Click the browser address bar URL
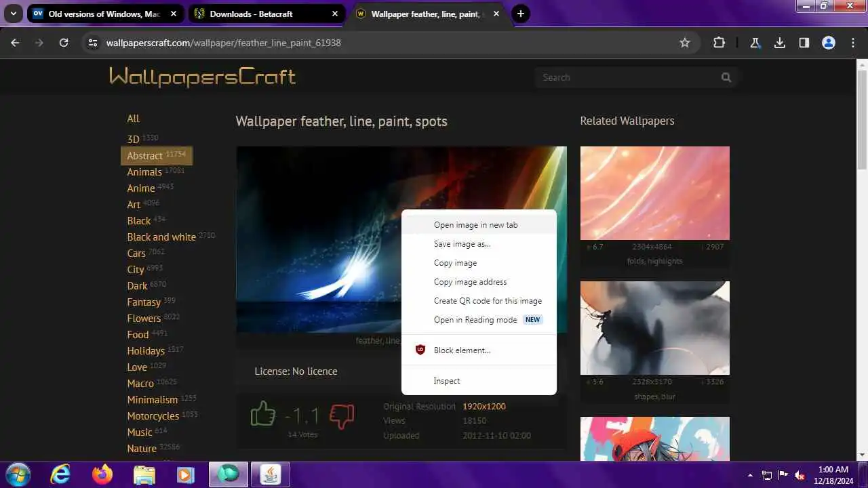The image size is (868, 488). tap(224, 43)
